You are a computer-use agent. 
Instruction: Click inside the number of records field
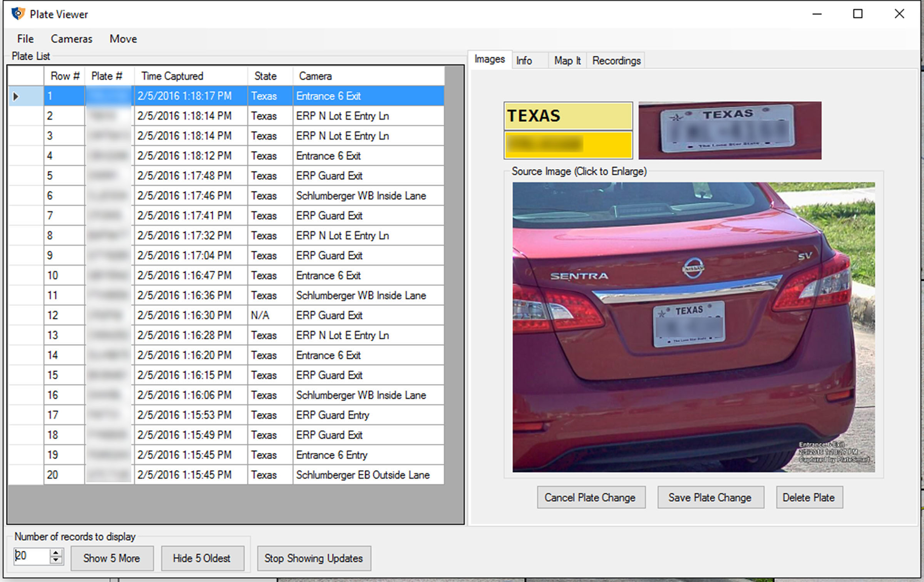pyautogui.click(x=31, y=556)
